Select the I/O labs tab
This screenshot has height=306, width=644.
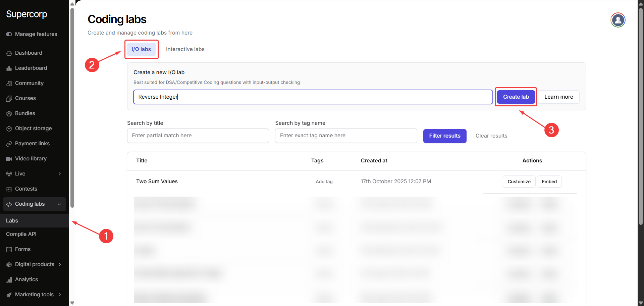click(x=141, y=49)
